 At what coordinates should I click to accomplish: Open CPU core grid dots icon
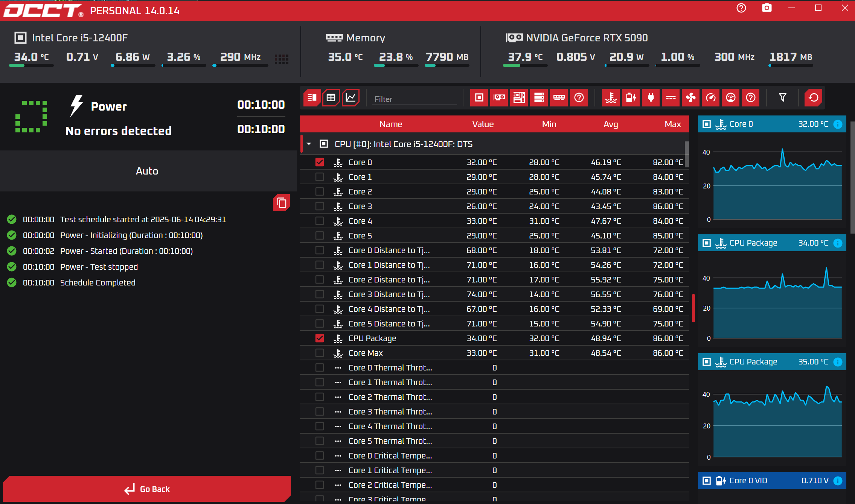(x=281, y=59)
